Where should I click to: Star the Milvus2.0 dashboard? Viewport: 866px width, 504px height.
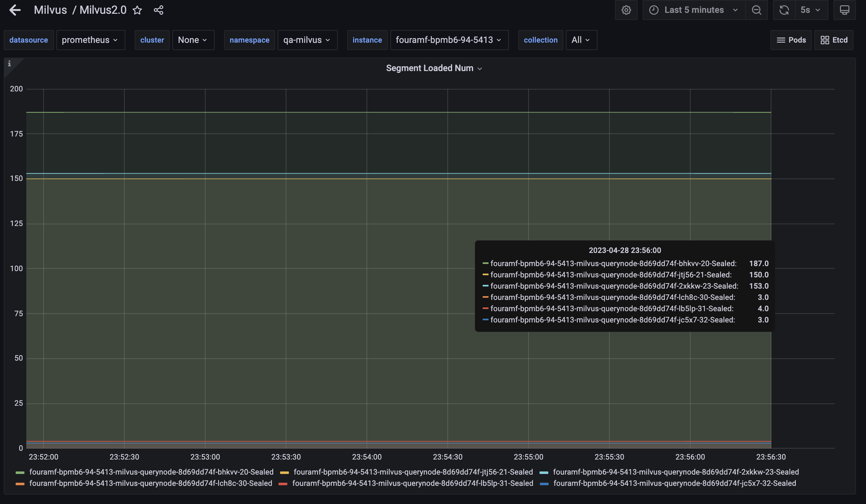(137, 10)
